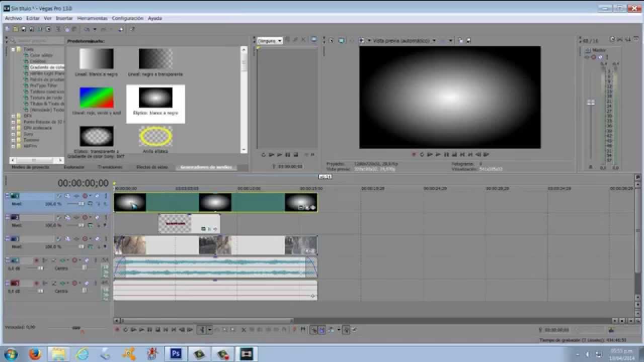
Task: Click the timeline transport Pause button
Action: [x=149, y=330]
